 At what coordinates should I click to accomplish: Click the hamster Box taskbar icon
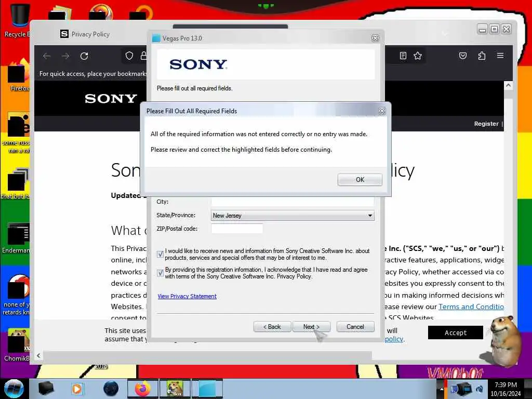(x=175, y=389)
